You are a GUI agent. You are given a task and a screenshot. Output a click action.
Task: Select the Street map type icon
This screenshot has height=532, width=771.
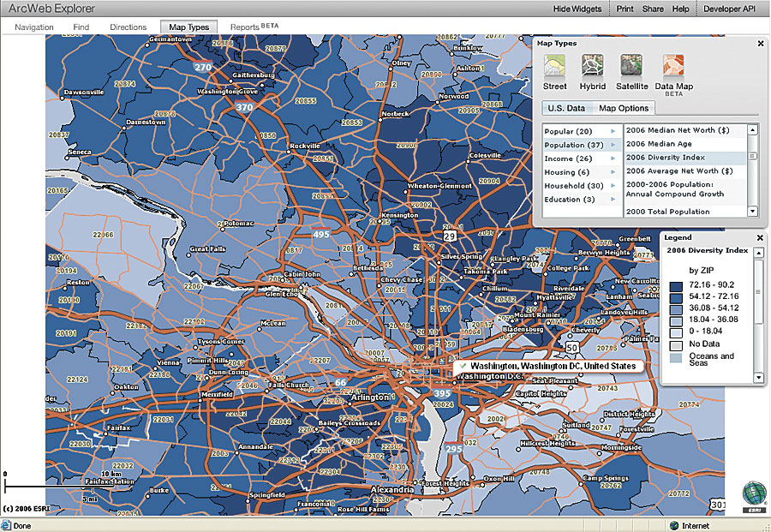pos(554,66)
